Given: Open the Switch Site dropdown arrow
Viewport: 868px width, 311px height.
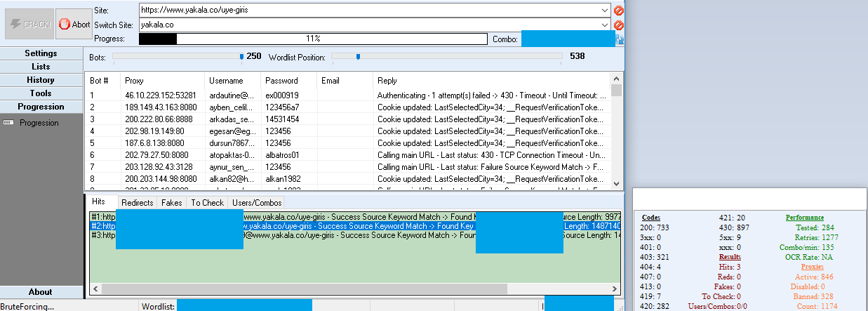Looking at the screenshot, I should [x=605, y=25].
